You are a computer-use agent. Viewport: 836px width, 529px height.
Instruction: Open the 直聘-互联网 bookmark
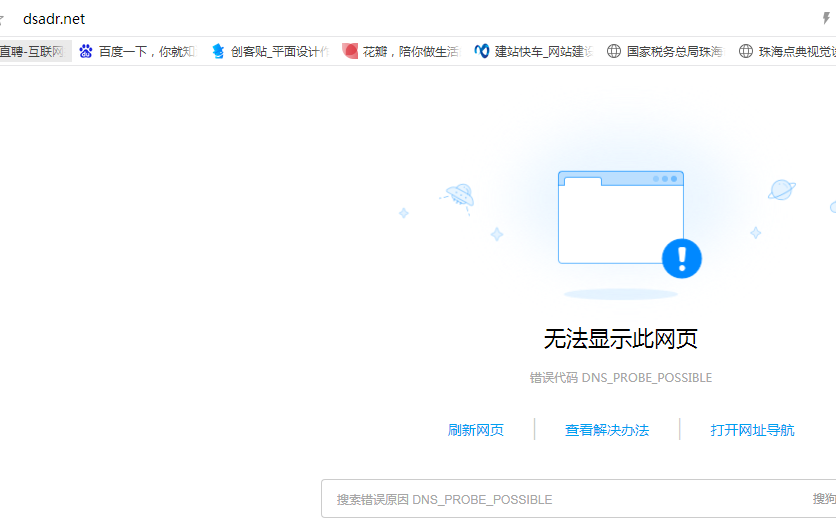(34, 51)
